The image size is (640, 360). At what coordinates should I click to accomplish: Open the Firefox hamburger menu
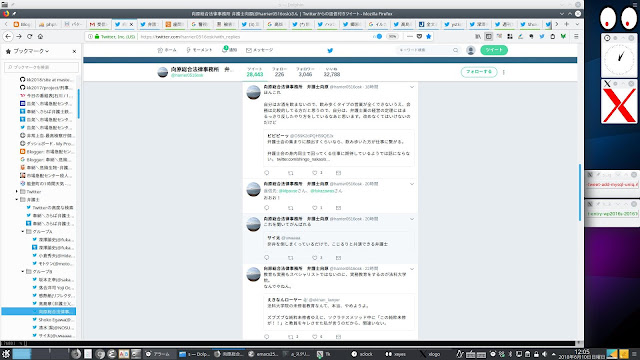point(576,36)
